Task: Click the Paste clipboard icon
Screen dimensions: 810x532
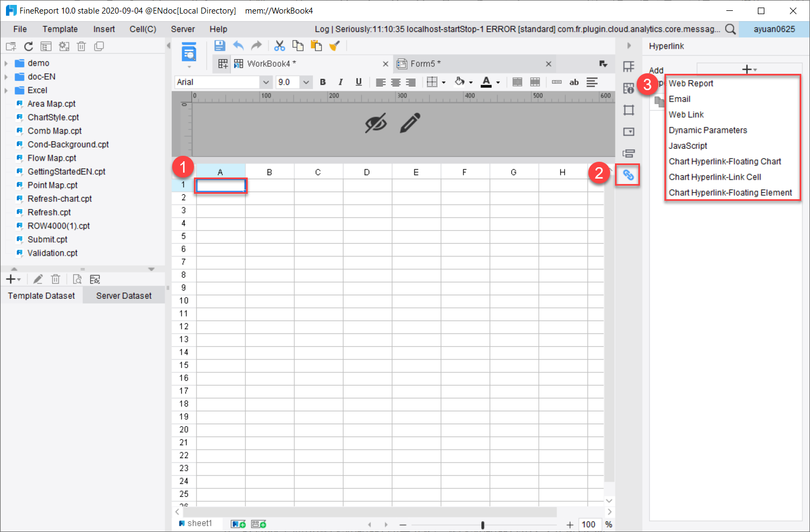Action: pyautogui.click(x=316, y=46)
